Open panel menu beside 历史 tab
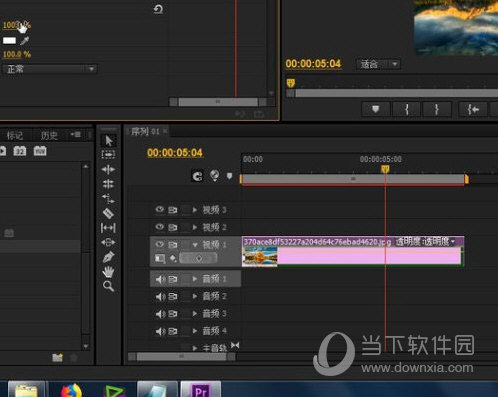498x397 pixels. point(75,134)
